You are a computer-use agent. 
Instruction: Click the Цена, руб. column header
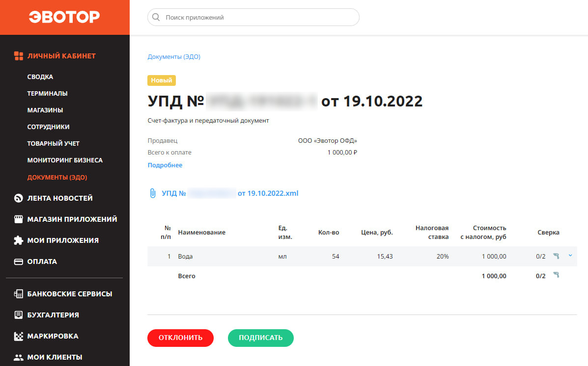[x=377, y=232]
